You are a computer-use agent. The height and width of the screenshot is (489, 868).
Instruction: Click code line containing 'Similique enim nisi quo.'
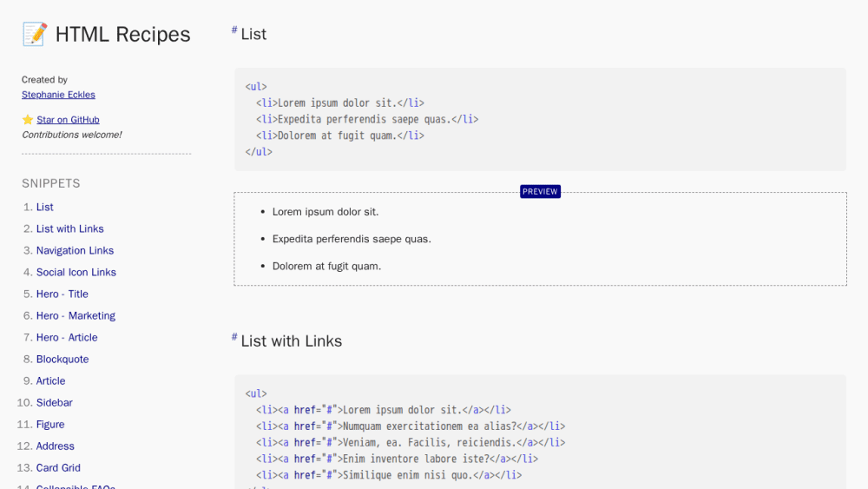pos(389,475)
